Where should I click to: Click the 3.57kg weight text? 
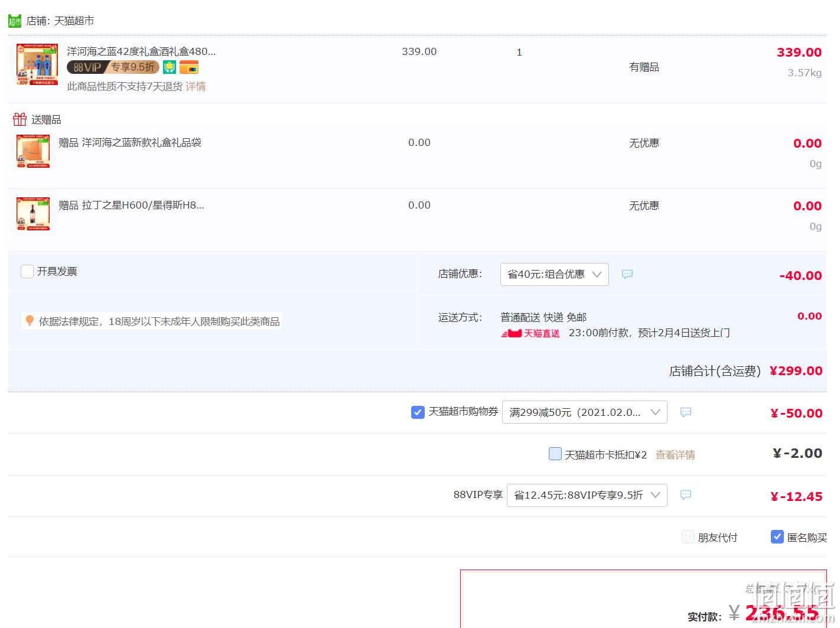pyautogui.click(x=805, y=73)
